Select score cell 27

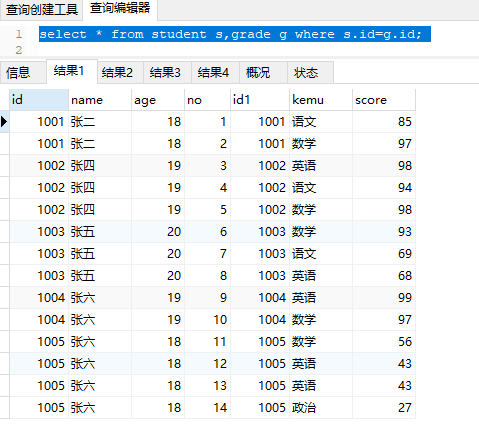tap(384, 408)
